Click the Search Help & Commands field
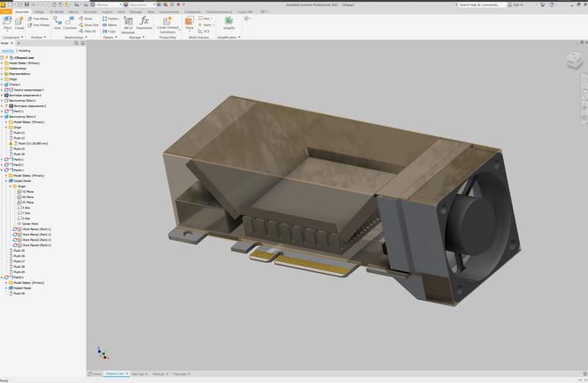Viewport: 588px width, 383px height. point(481,3)
